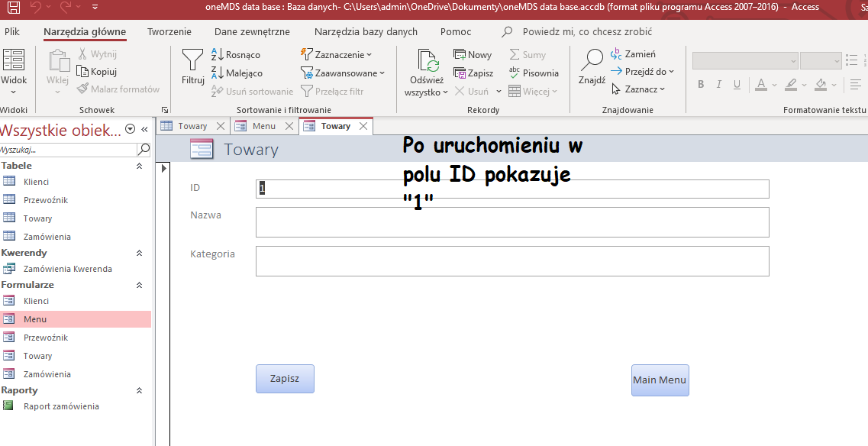Click the Malarz formatów brush command

point(118,89)
